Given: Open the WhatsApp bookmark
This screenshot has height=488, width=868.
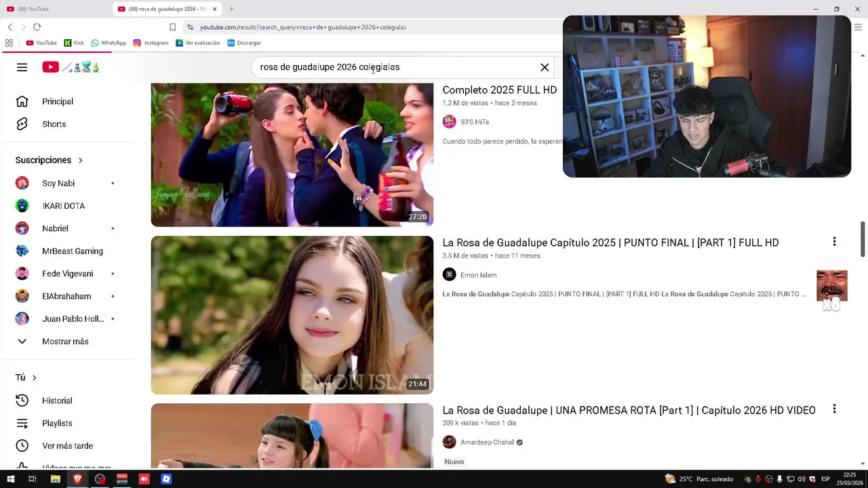Looking at the screenshot, I should tap(108, 43).
